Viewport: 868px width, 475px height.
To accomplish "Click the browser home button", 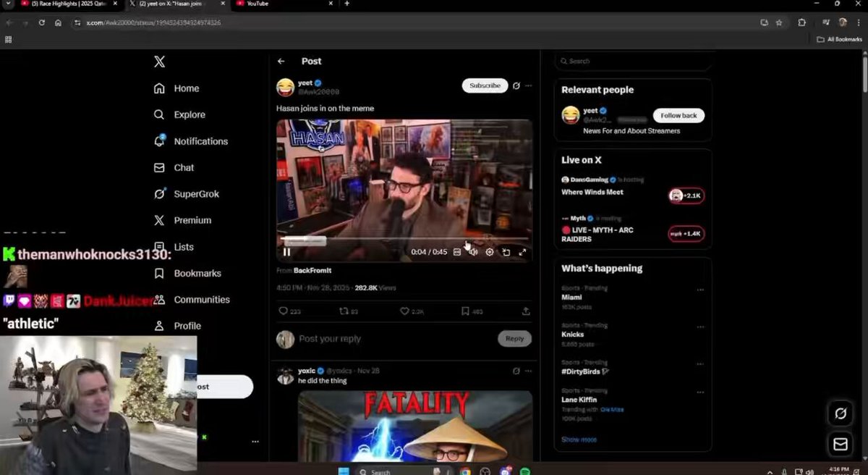I will click(58, 22).
